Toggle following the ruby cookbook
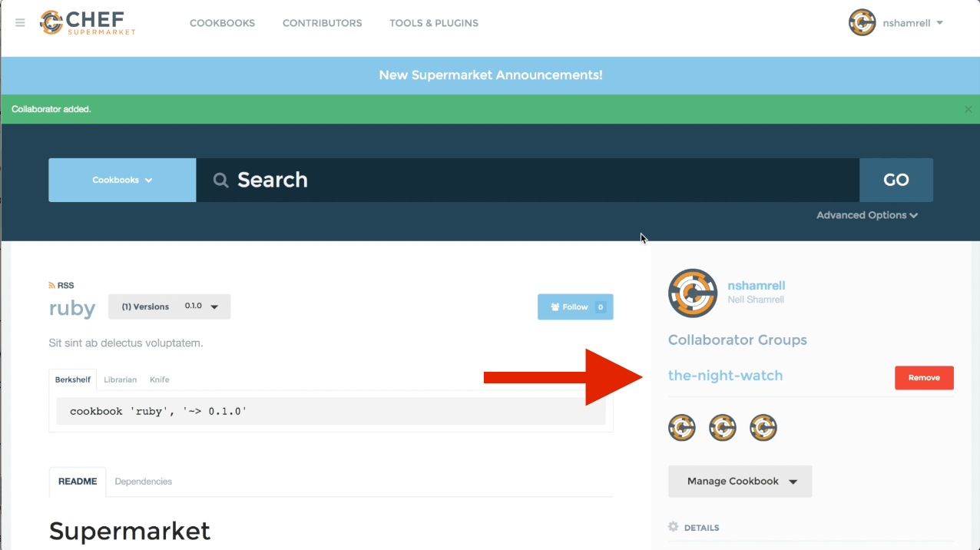The image size is (980, 550). point(575,306)
